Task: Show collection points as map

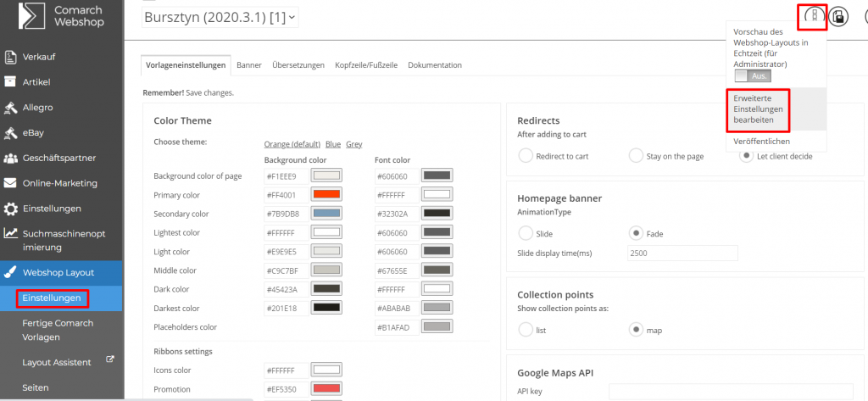Action: (636, 330)
